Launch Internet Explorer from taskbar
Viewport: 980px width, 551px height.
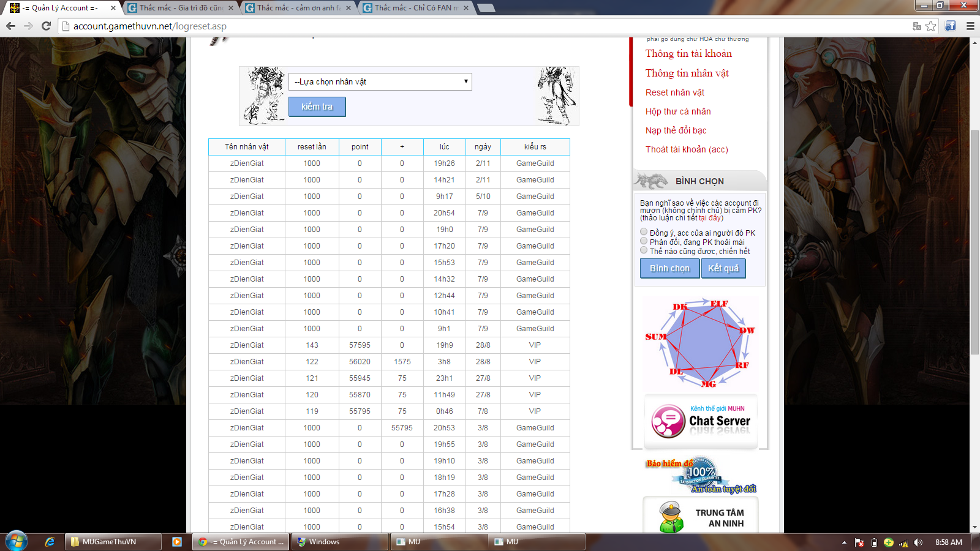click(x=50, y=542)
